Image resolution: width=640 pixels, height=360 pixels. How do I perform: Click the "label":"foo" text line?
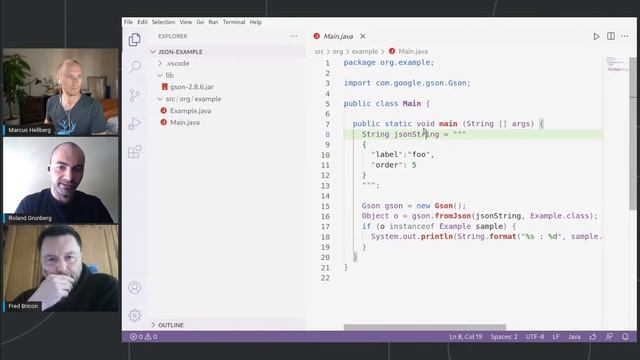[403, 155]
